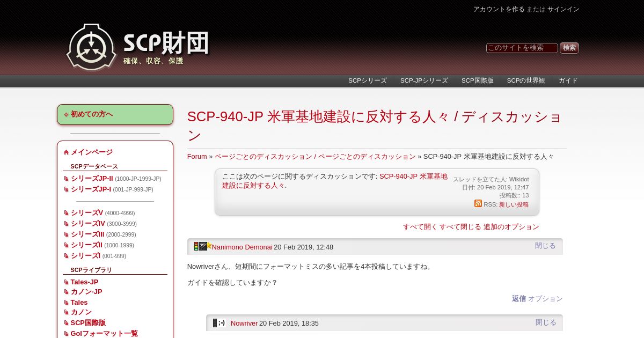Open Tales-JP in sidebar
The image size is (644, 338).
coord(84,282)
